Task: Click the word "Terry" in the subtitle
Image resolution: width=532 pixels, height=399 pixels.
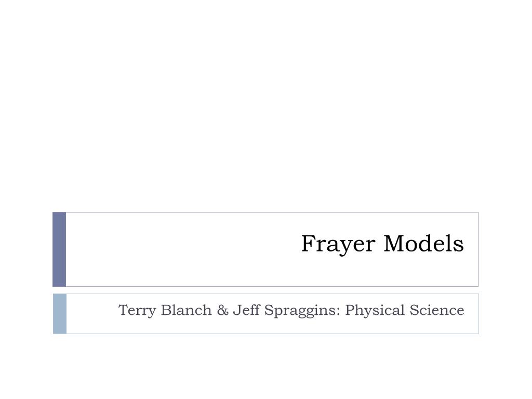Action: click(x=137, y=311)
